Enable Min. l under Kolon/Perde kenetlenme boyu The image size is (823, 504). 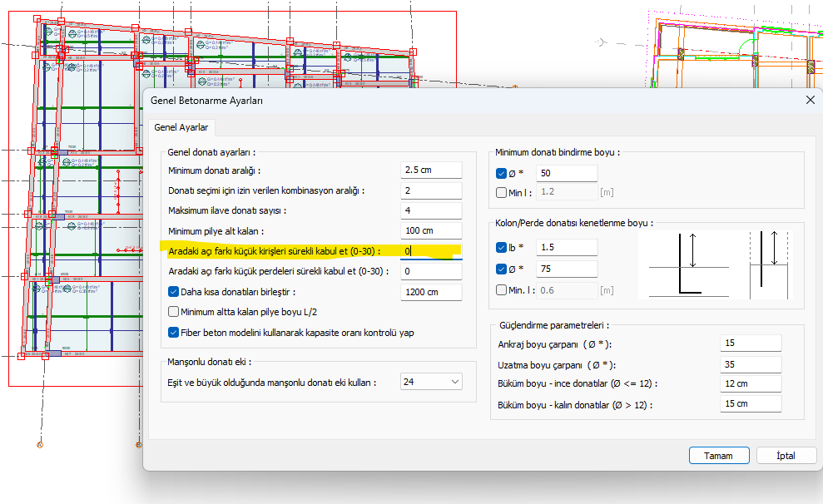pyautogui.click(x=501, y=290)
